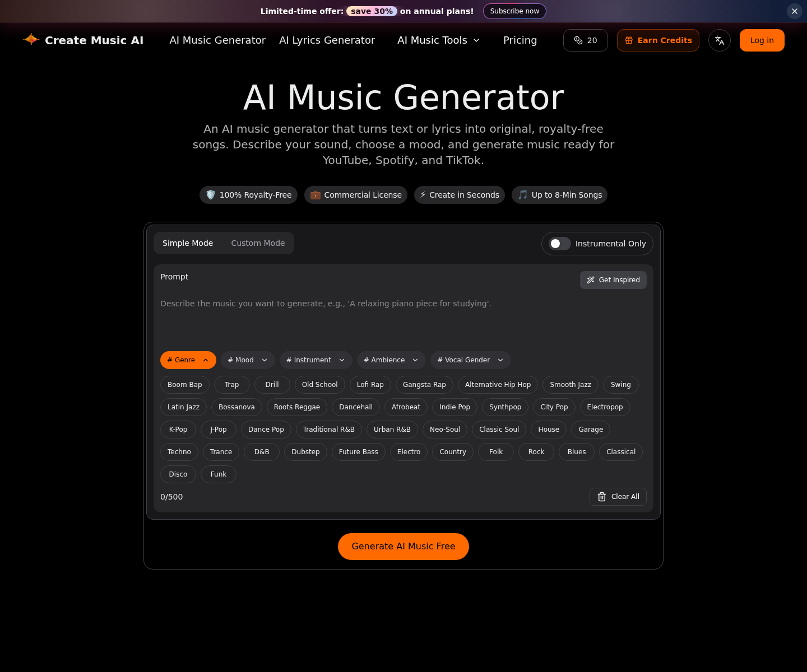Select the Electro genre tag
Image resolution: width=807 pixels, height=672 pixels.
409,452
